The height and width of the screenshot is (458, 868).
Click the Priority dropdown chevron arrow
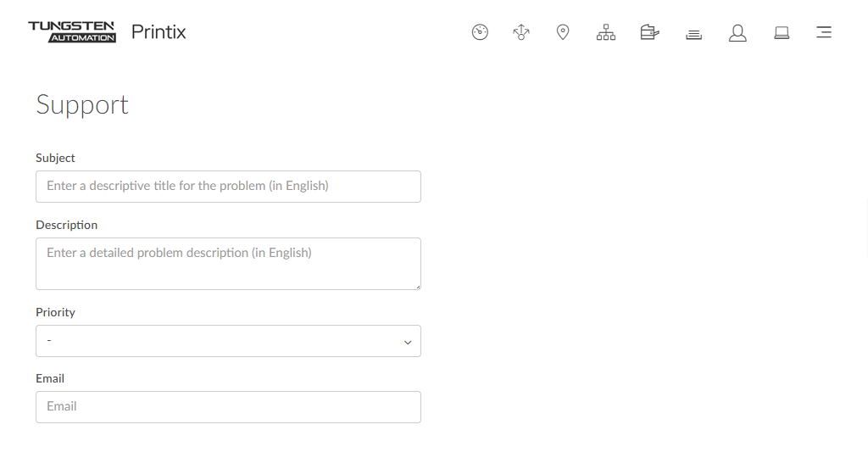click(x=408, y=342)
